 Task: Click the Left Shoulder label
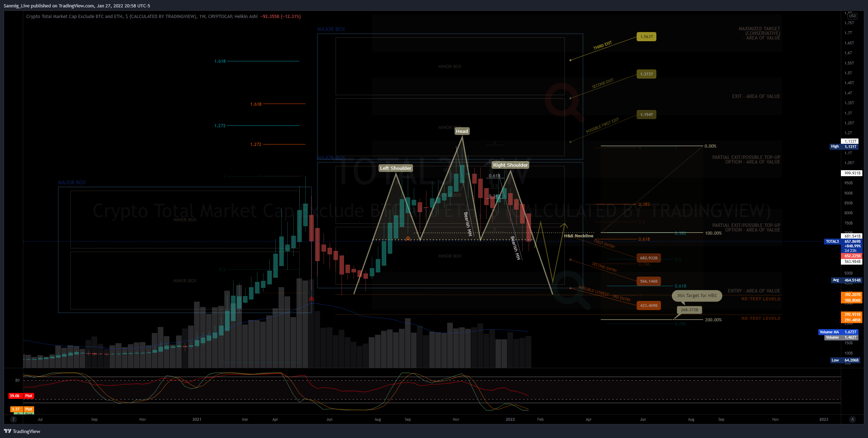(x=395, y=168)
